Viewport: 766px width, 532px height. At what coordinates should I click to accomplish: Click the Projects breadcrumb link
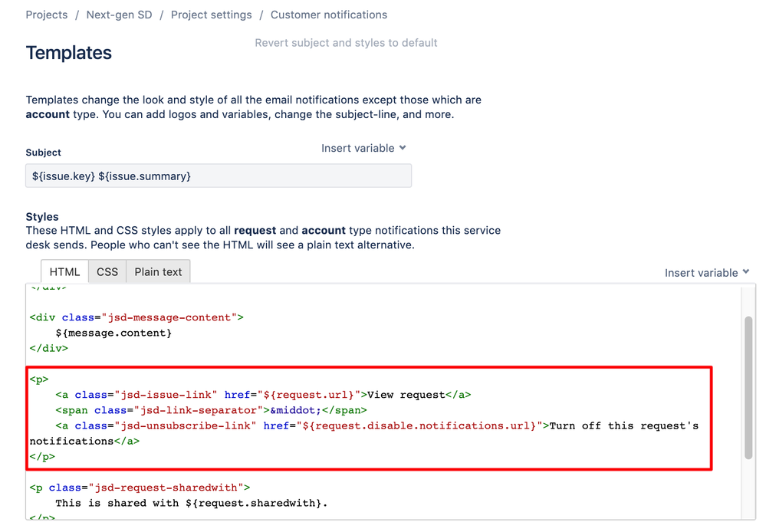tap(47, 14)
